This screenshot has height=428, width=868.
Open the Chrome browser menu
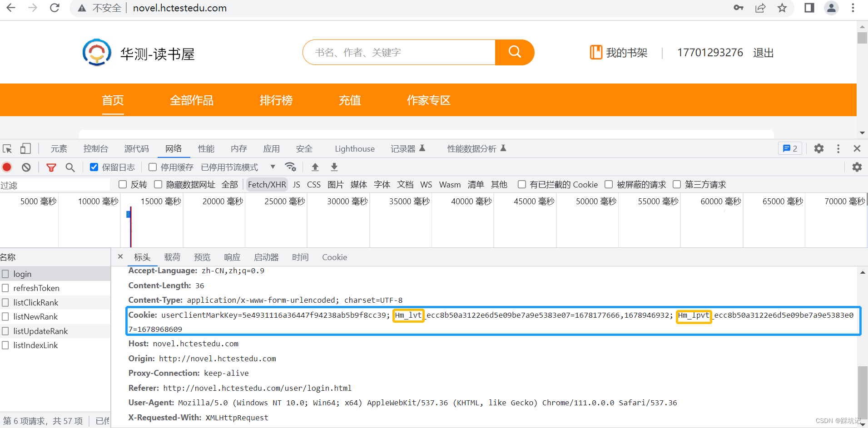coord(853,8)
